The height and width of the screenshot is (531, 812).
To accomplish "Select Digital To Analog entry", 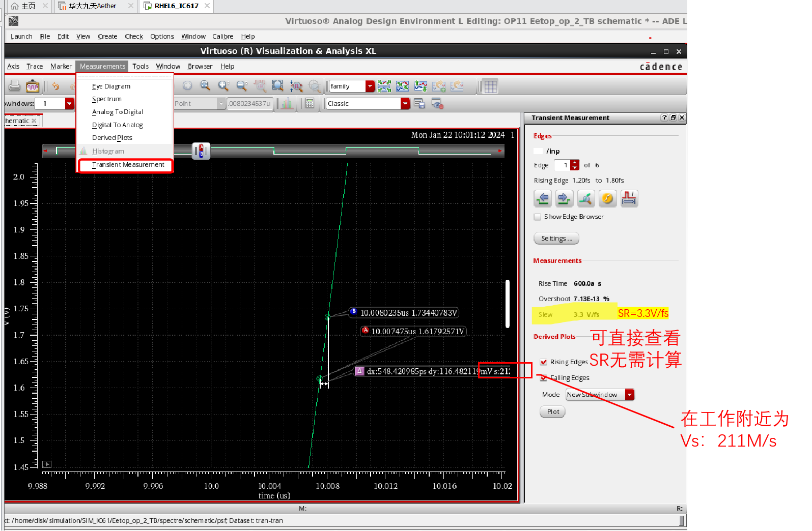I will click(118, 125).
